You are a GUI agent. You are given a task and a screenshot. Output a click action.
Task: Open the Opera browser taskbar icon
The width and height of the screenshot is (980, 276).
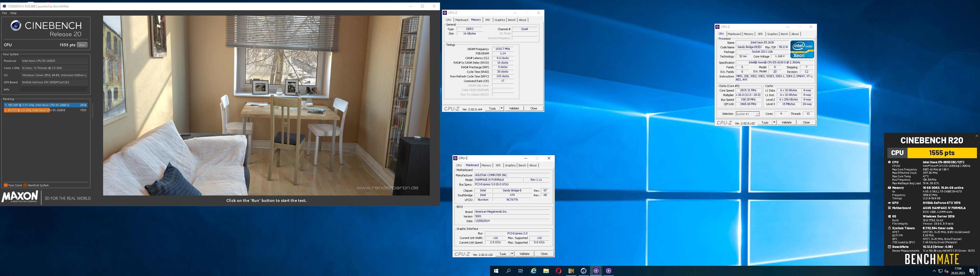(x=558, y=271)
